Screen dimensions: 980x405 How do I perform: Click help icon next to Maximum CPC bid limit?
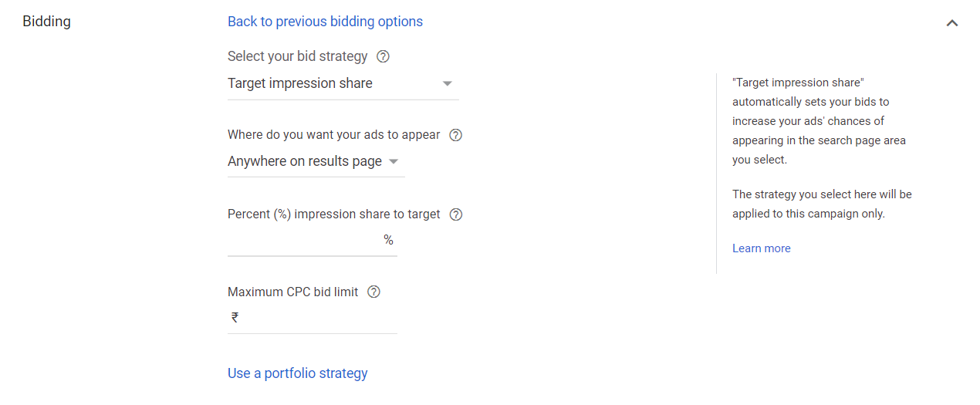(374, 292)
